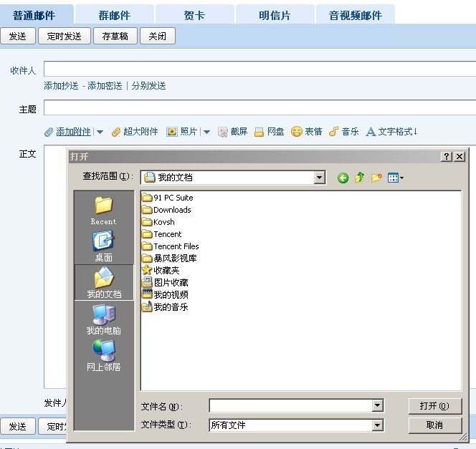The image size is (476, 449).
Task: Select the Tencent folder
Action: click(162, 234)
